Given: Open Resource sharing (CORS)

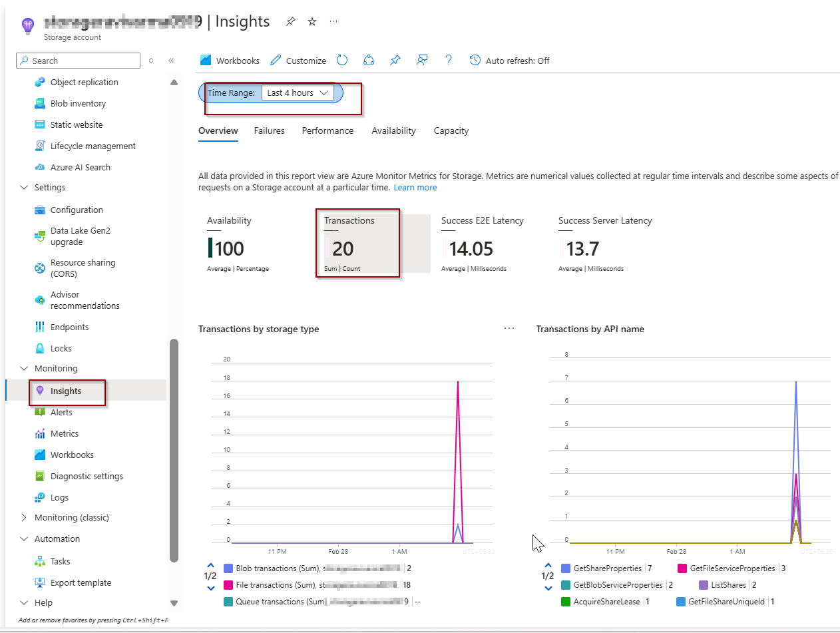Looking at the screenshot, I should click(83, 268).
